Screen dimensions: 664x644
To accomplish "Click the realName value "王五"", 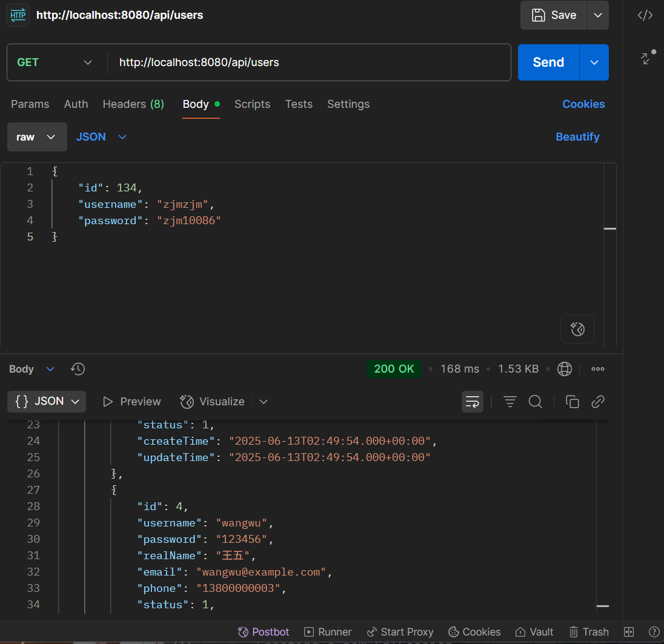I will tap(233, 556).
